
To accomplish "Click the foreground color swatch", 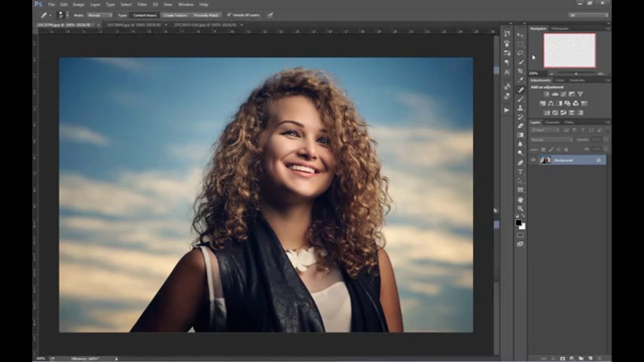I will pyautogui.click(x=519, y=223).
